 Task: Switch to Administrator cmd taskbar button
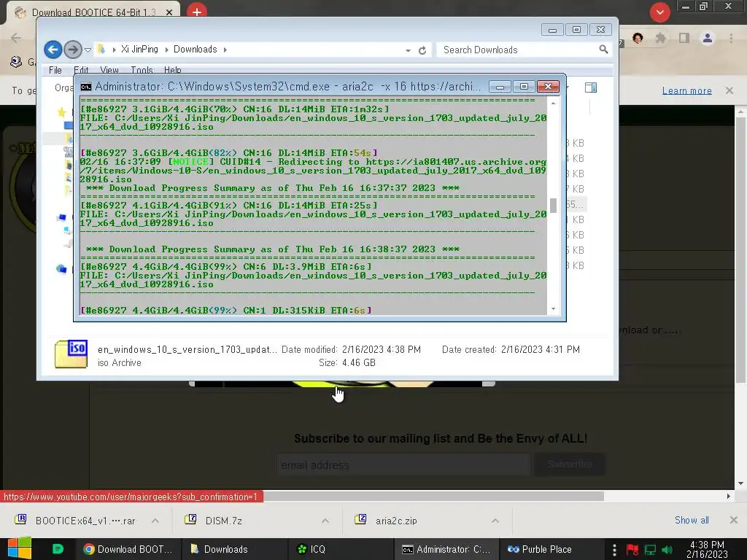446,549
